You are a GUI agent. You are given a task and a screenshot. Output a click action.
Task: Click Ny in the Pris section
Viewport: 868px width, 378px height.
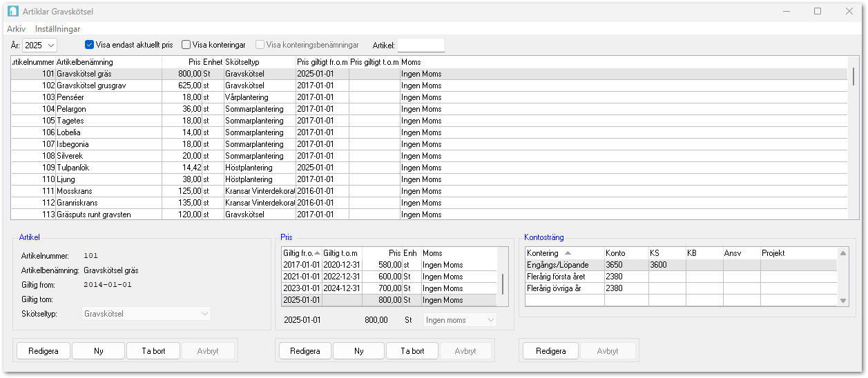click(359, 351)
